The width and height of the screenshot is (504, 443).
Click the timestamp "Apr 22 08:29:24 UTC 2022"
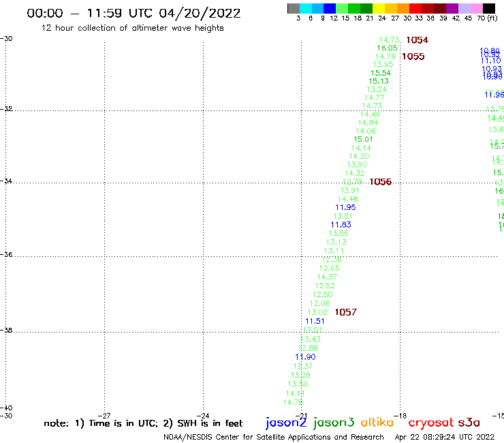445,438
